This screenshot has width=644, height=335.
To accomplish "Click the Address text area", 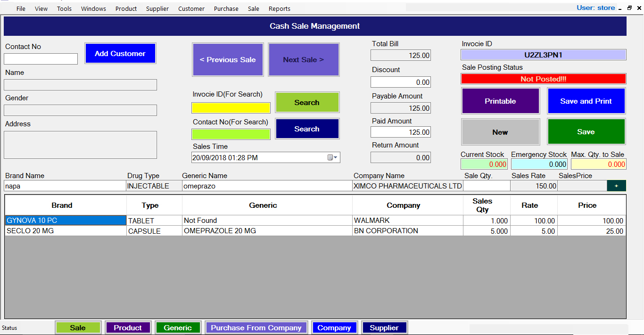I will [80, 145].
